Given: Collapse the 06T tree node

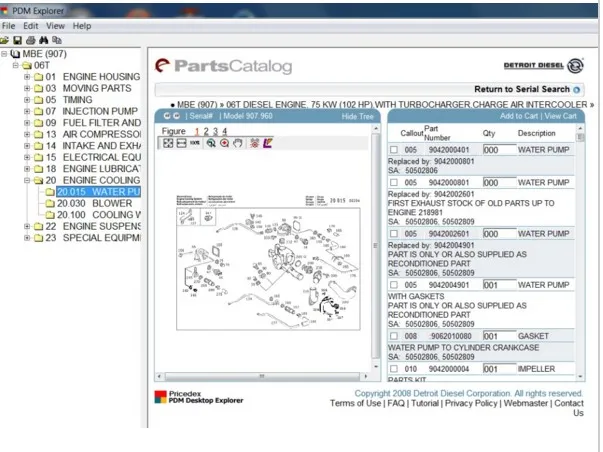Looking at the screenshot, I should click(15, 65).
